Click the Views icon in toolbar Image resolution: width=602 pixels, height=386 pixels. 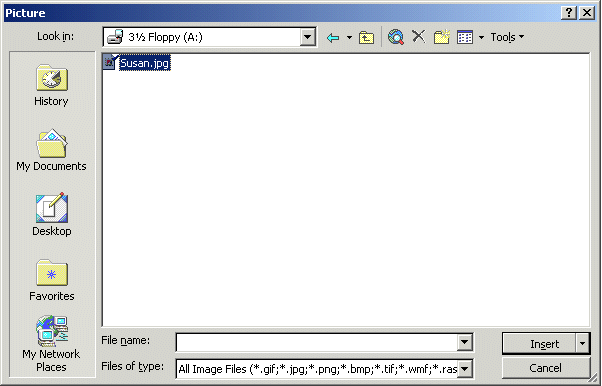(465, 37)
